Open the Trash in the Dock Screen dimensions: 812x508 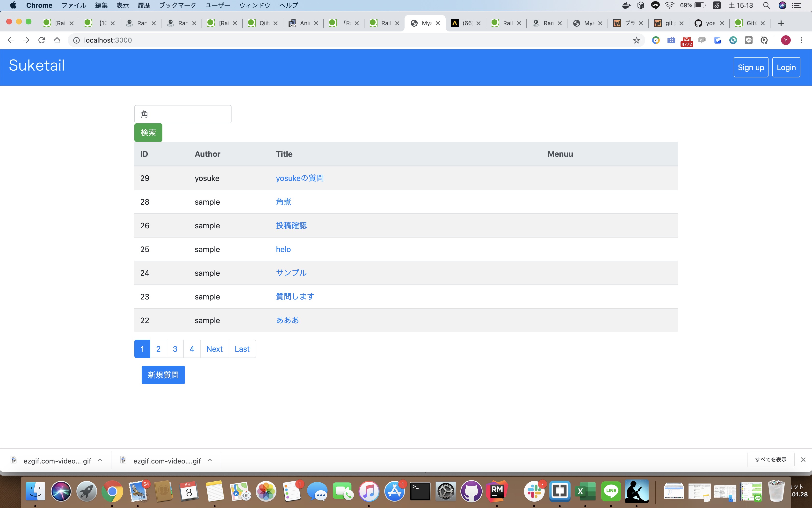[776, 491]
